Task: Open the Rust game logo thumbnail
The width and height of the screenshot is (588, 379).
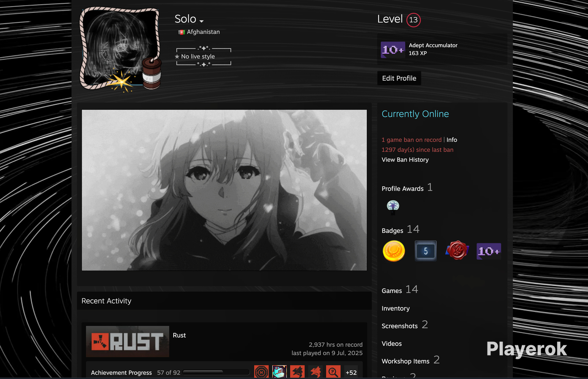Action: point(127,341)
